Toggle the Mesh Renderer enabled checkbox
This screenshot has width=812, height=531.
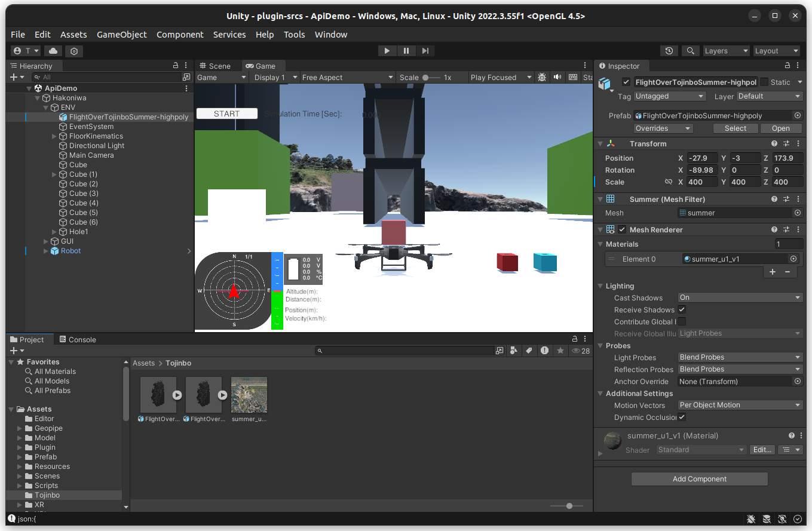tap(622, 229)
